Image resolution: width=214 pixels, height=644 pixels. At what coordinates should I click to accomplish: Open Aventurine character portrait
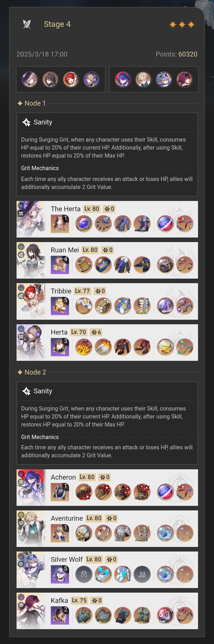pos(31,529)
